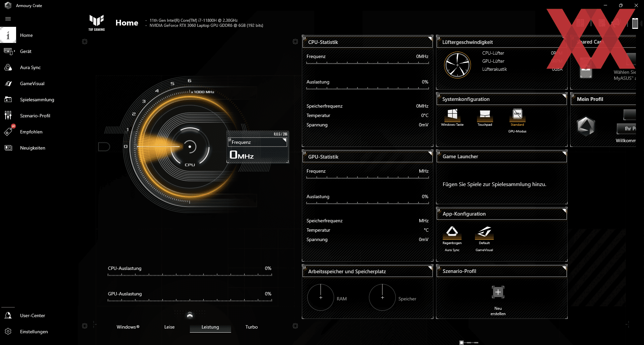644x345 pixels.
Task: Select the Windows® operating mode
Action: [x=128, y=327]
